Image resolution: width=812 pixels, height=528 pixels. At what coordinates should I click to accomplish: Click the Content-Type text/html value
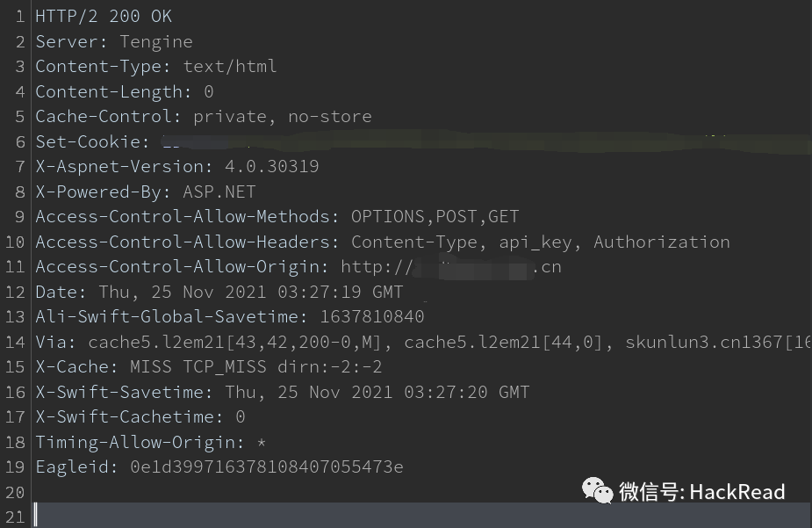pos(230,66)
